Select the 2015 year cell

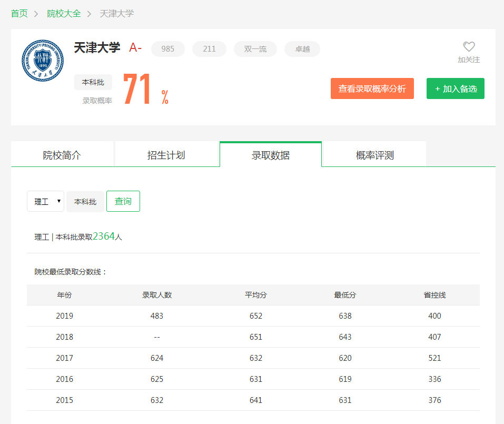coord(64,400)
